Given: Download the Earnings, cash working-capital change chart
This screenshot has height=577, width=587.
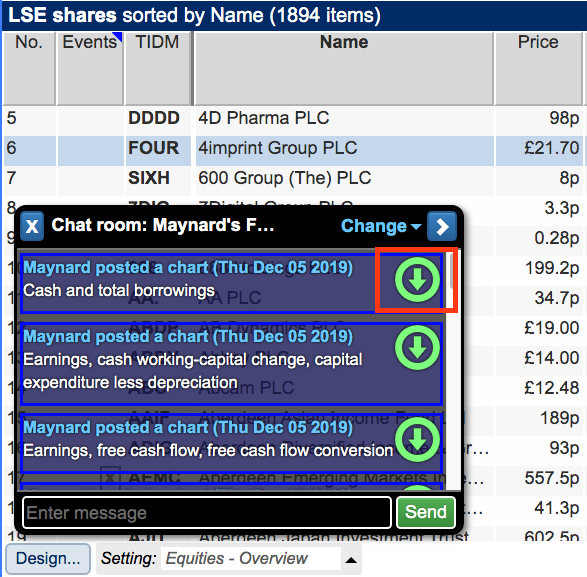Looking at the screenshot, I should tap(417, 347).
